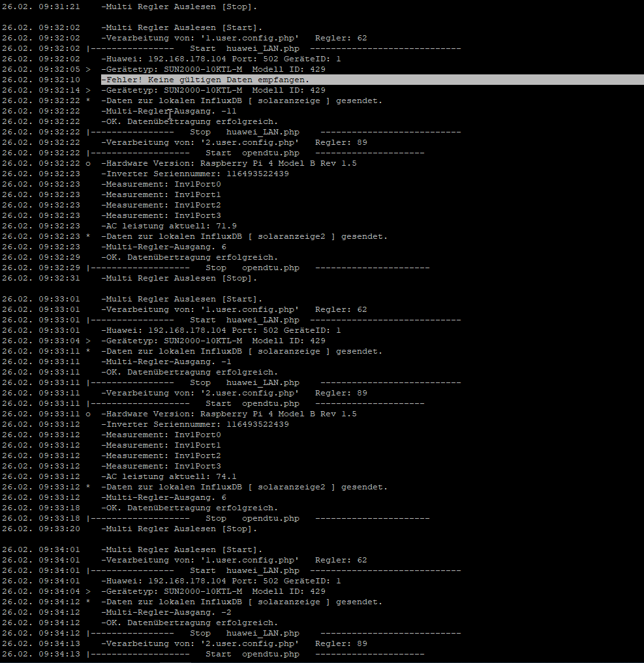
Task: Click the topmost 'Multi Regler Auslesen [Stop]' line at 09:31:21
Action: tap(179, 7)
